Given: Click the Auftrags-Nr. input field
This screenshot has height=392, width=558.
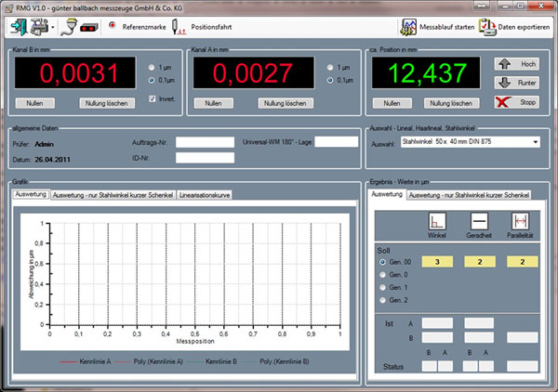Looking at the screenshot, I should click(x=205, y=142).
